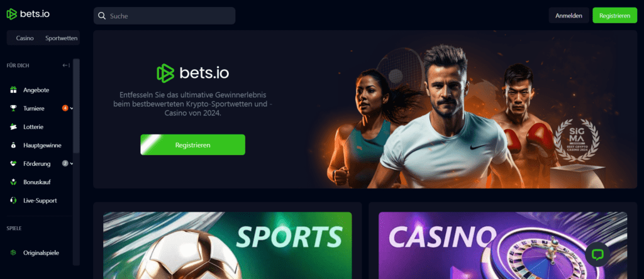The image size is (644, 279).
Task: Click the top-right Registrieren button
Action: (x=615, y=16)
